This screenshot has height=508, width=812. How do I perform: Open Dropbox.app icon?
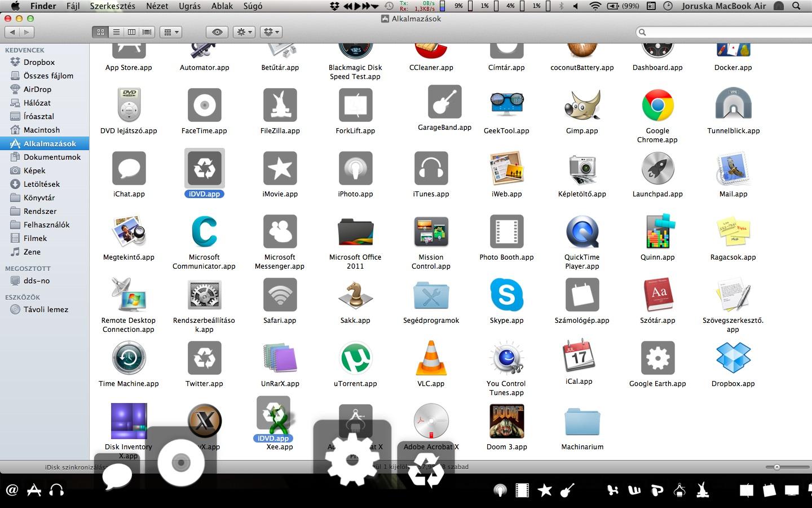click(733, 358)
